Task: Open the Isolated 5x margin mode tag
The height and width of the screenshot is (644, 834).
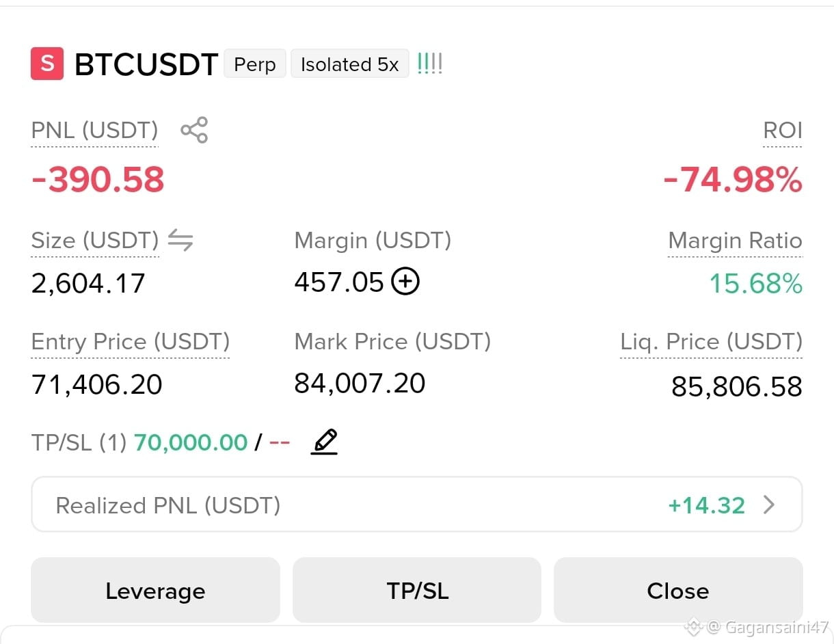Action: (x=350, y=64)
